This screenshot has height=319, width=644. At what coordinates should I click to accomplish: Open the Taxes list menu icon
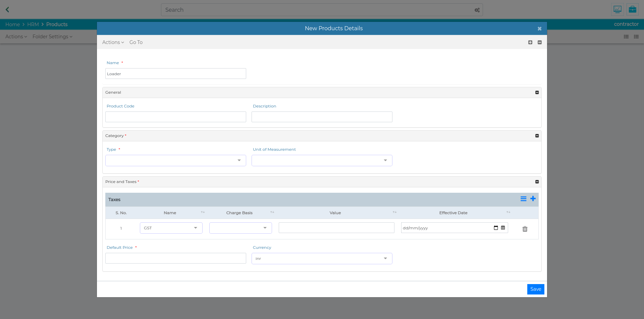523,199
